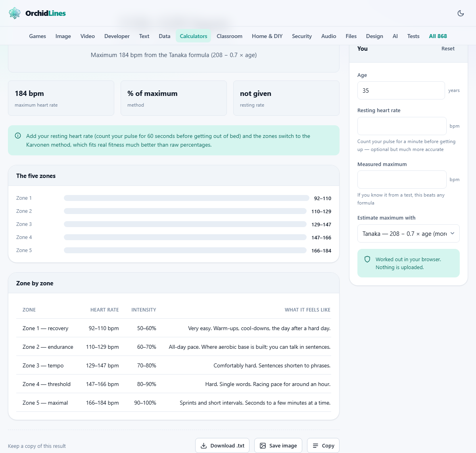476x453 pixels.
Task: Open the Files category
Action: (x=351, y=36)
